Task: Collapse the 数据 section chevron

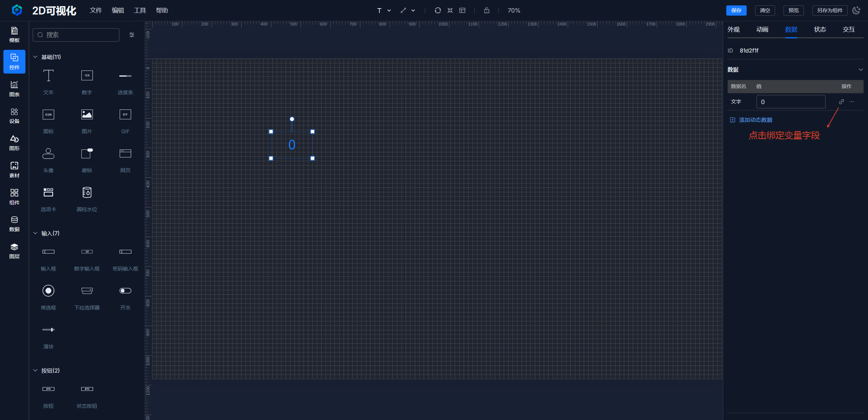Action: click(x=861, y=69)
